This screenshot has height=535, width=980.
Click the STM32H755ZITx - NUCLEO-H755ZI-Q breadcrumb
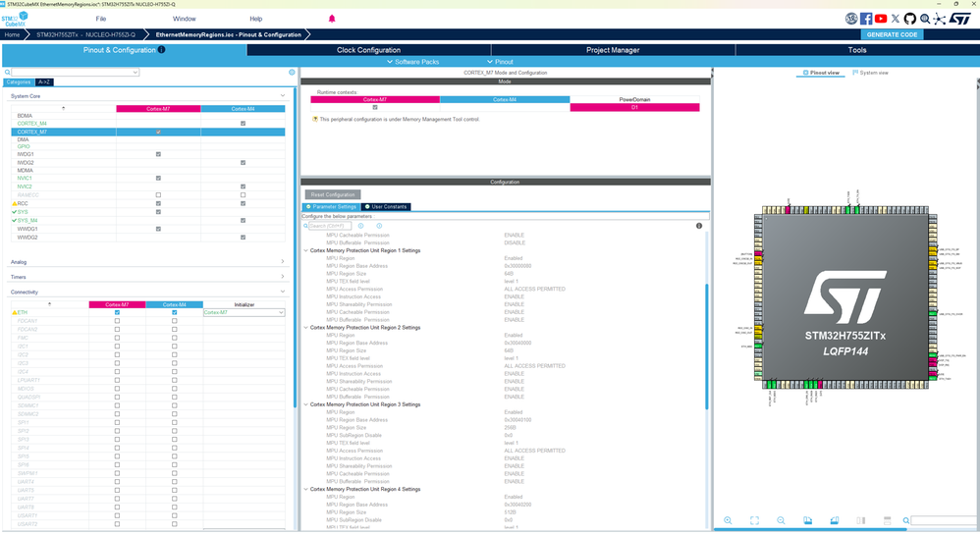tap(85, 35)
